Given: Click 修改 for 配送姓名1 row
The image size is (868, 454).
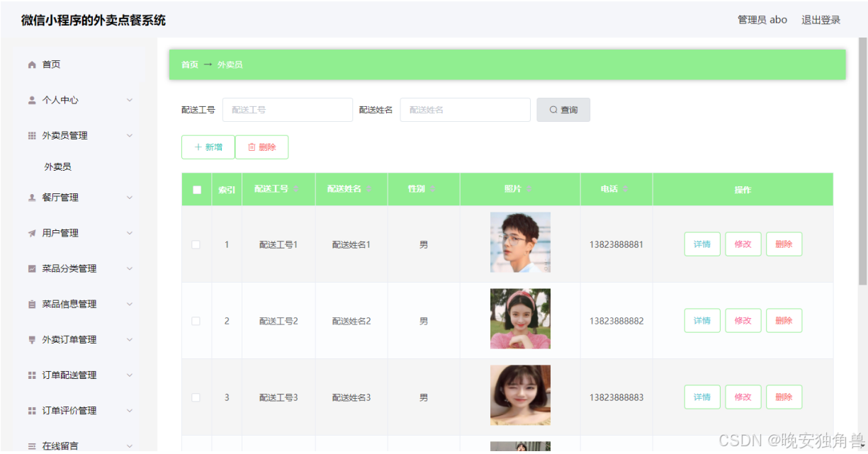Looking at the screenshot, I should pyautogui.click(x=743, y=244).
